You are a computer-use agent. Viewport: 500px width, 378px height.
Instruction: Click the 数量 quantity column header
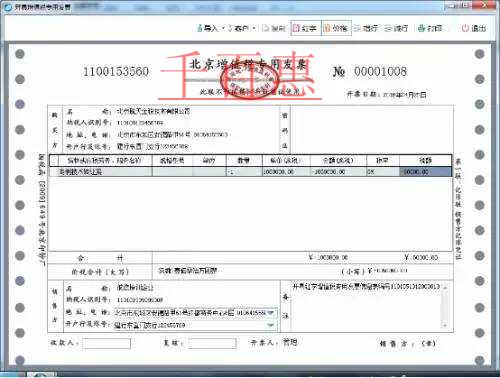coord(244,161)
